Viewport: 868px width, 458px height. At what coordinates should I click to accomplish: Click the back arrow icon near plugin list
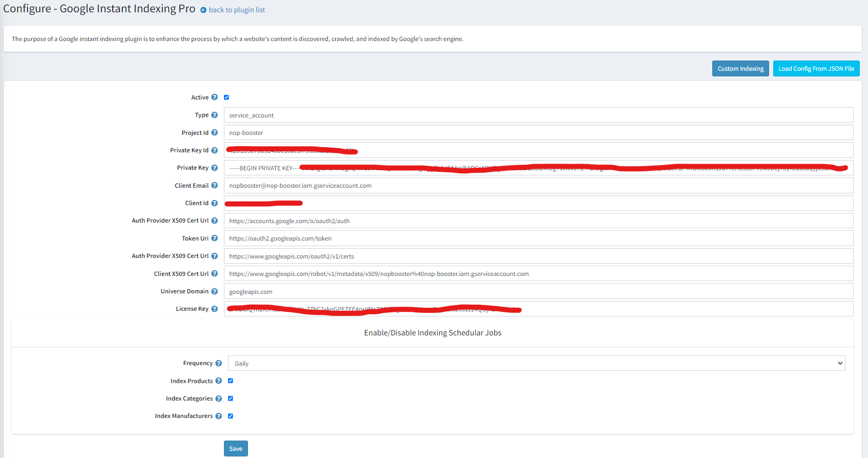(x=203, y=10)
